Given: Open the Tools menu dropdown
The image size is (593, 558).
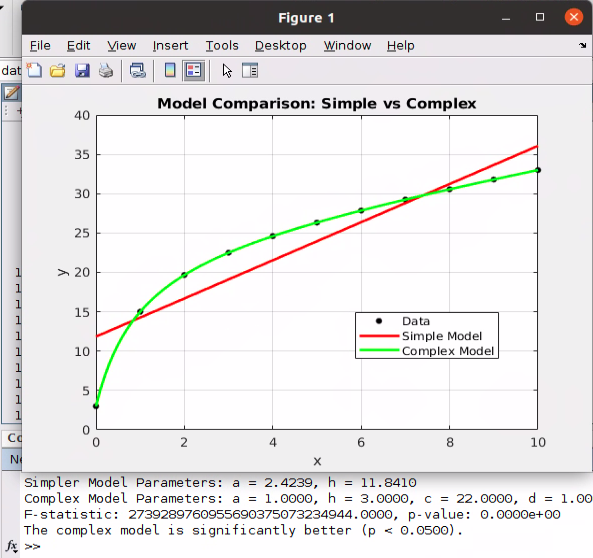Looking at the screenshot, I should (222, 45).
